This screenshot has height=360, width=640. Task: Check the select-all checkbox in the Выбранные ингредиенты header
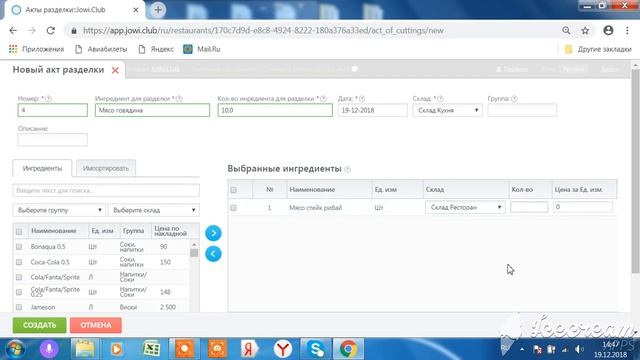pos(233,190)
